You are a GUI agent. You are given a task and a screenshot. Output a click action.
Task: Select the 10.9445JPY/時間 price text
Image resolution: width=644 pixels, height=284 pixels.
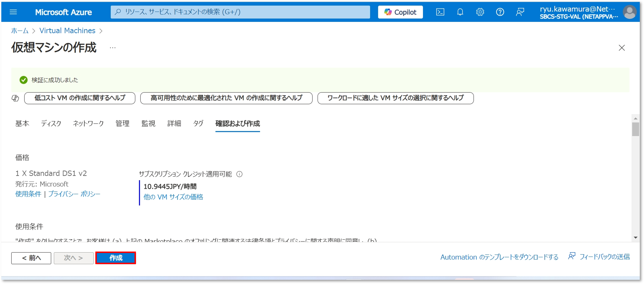(170, 186)
